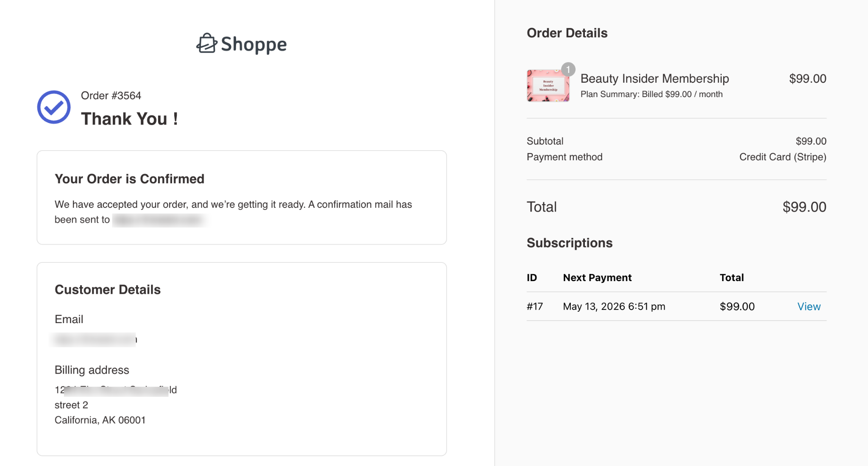
Task: Select the Beauty Insider Membership product title
Action: pyautogui.click(x=654, y=78)
